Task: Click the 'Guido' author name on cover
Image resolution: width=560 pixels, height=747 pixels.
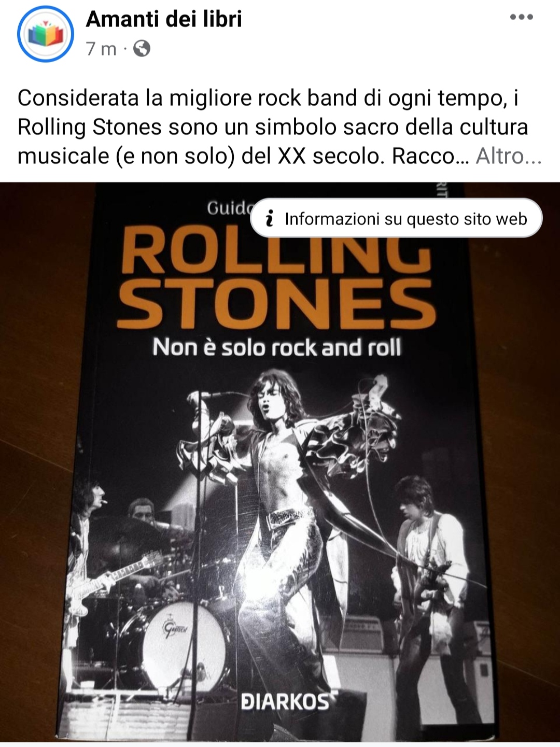Action: pos(228,208)
